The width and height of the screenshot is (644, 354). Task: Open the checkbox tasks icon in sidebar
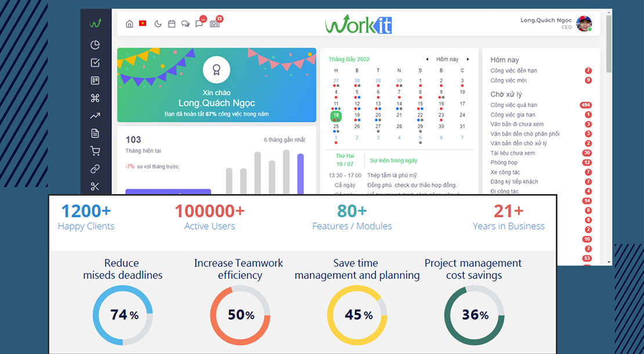tap(95, 63)
